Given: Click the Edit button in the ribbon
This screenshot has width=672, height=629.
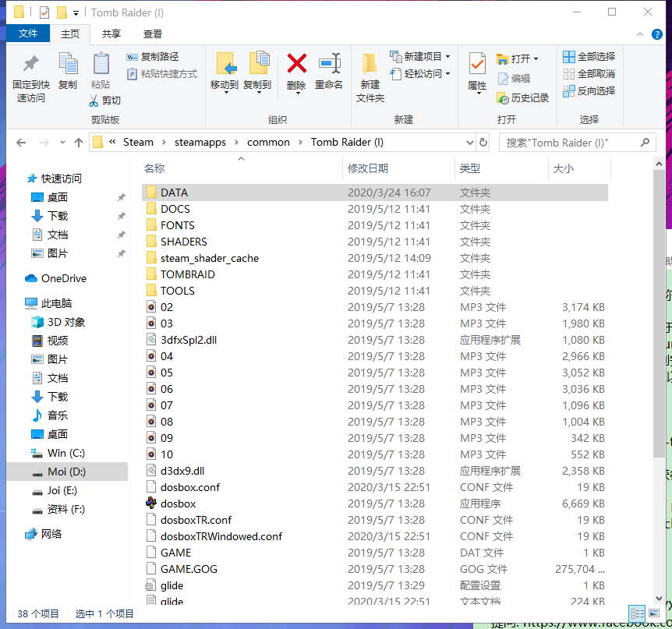Looking at the screenshot, I should [514, 79].
